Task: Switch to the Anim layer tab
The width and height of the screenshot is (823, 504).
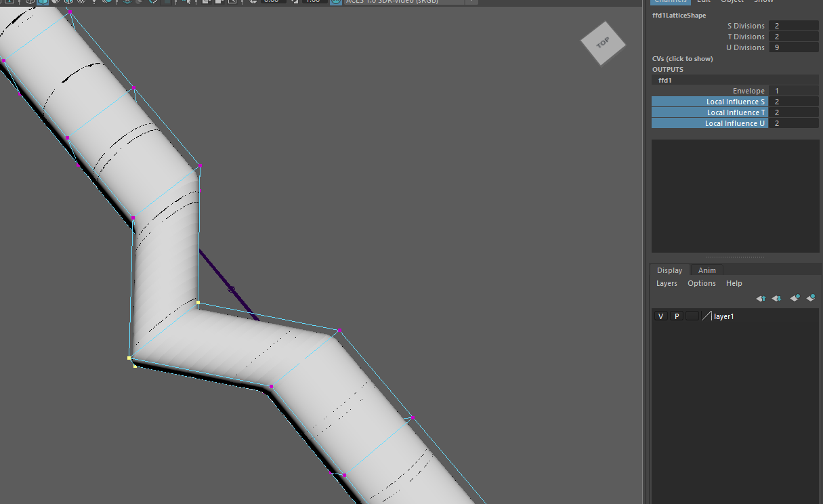Action: 706,270
